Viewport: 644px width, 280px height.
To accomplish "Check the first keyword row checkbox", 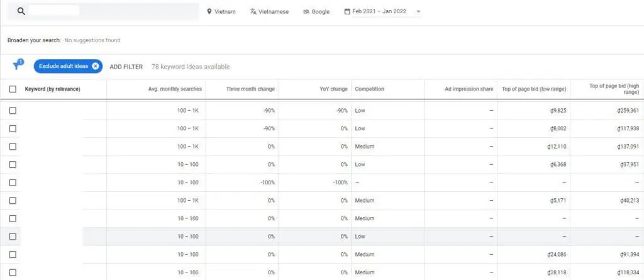I will [x=13, y=111].
